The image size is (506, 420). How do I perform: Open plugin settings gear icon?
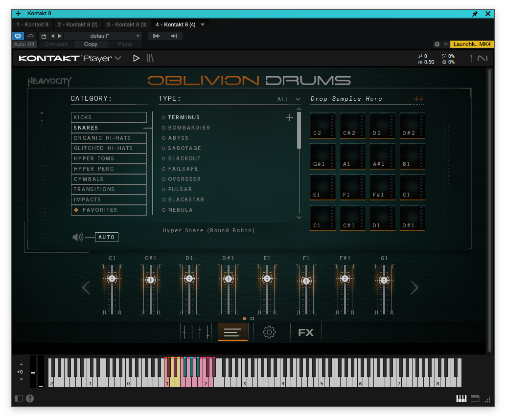click(437, 44)
